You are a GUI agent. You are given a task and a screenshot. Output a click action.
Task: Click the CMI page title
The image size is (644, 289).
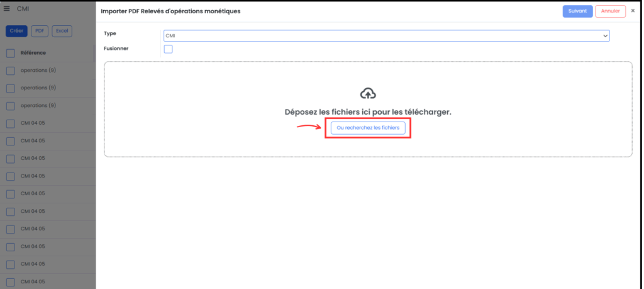click(x=23, y=9)
